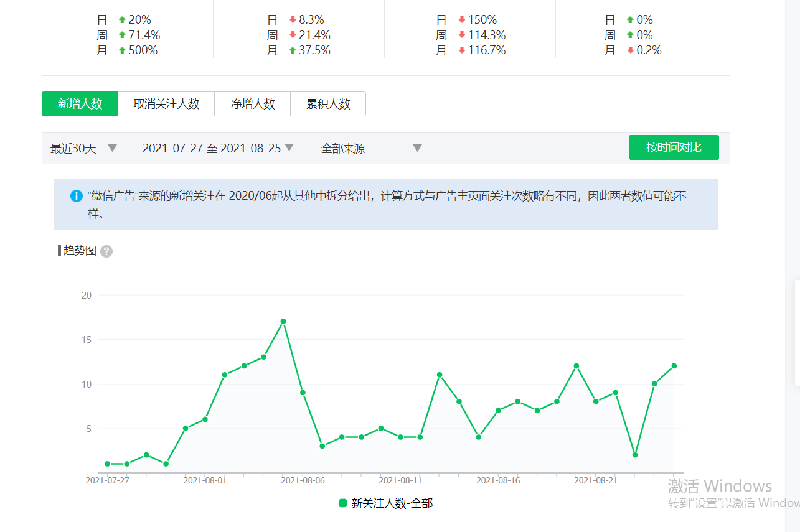Image resolution: width=800 pixels, height=532 pixels.
Task: Switch to the 累积人数 tab
Action: click(328, 104)
